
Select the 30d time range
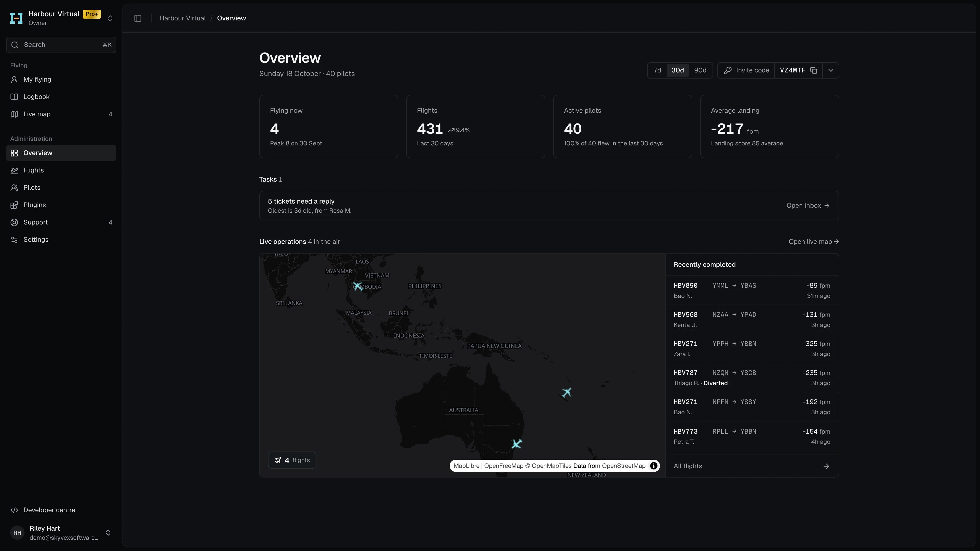[x=678, y=70]
